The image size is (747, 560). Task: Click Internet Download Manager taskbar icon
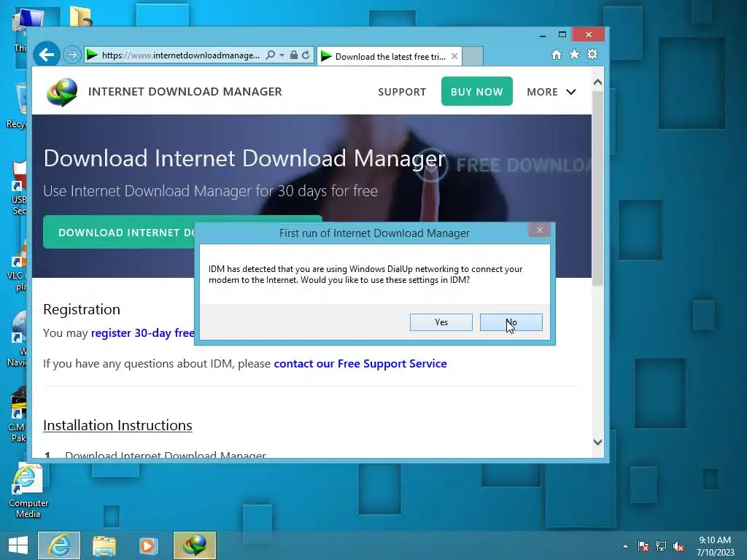[x=194, y=545]
